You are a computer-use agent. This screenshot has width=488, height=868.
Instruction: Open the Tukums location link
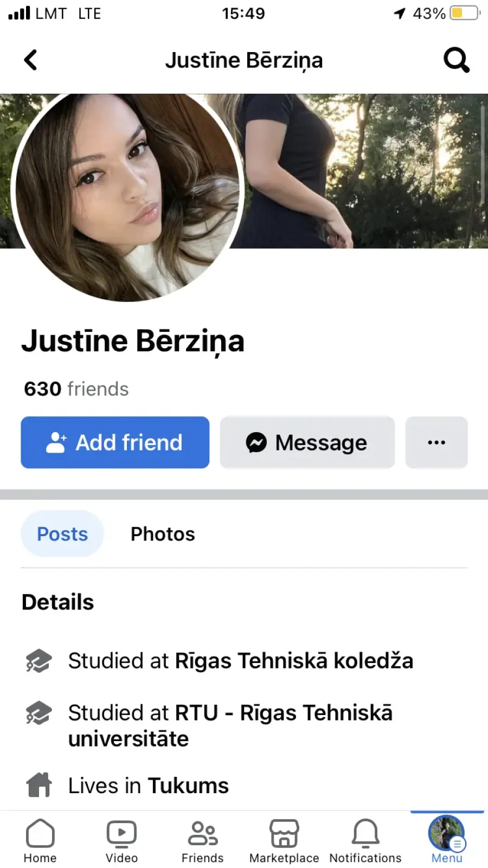[x=188, y=786]
